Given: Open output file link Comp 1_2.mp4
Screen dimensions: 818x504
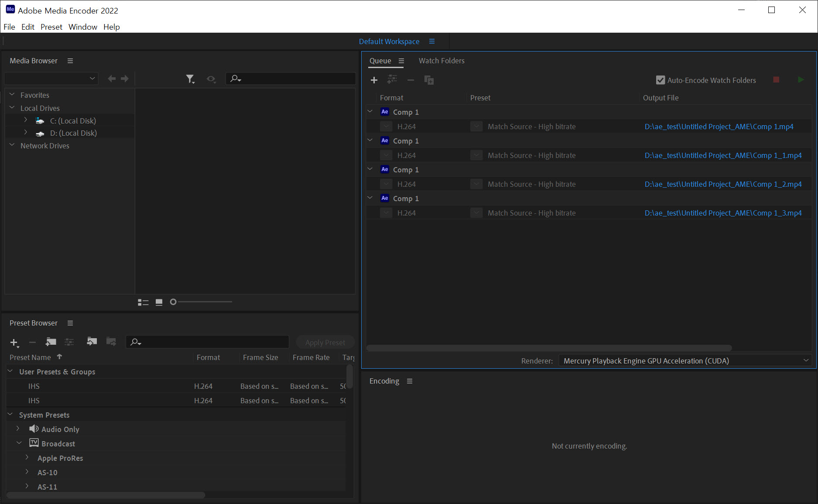Looking at the screenshot, I should [723, 184].
